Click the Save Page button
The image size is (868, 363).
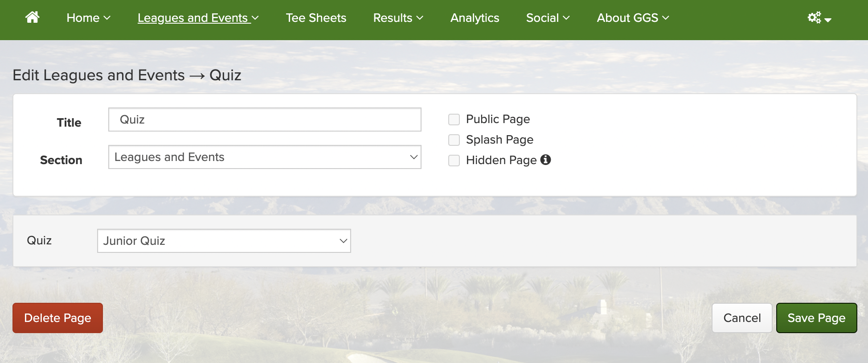tap(816, 318)
